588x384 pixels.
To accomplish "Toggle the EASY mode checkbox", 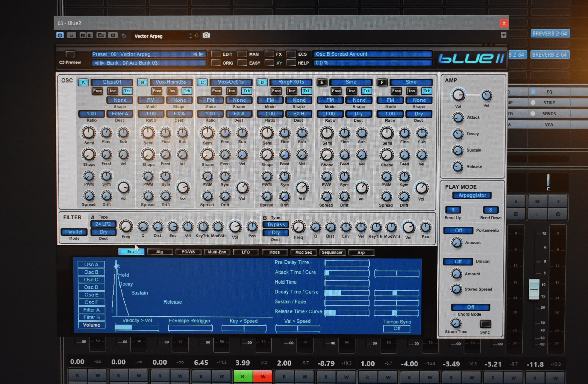I will 242,63.
